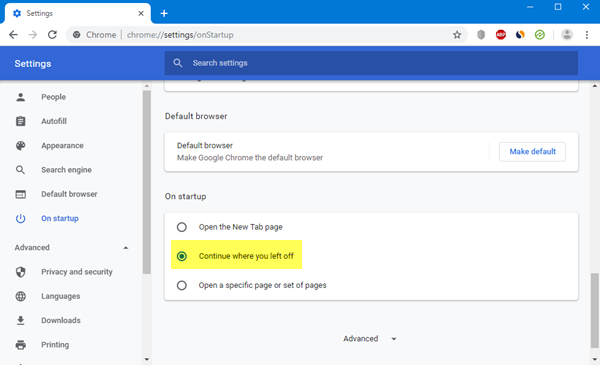Expand Advanced settings at page bottom
The image size is (600, 365).
(369, 339)
